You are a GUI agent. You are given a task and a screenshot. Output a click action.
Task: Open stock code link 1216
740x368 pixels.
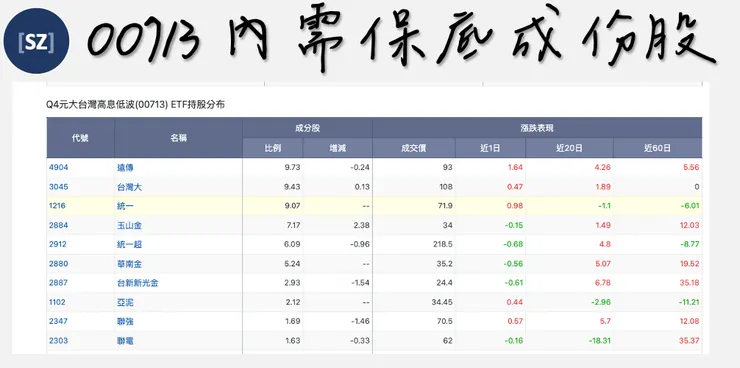[57, 206]
